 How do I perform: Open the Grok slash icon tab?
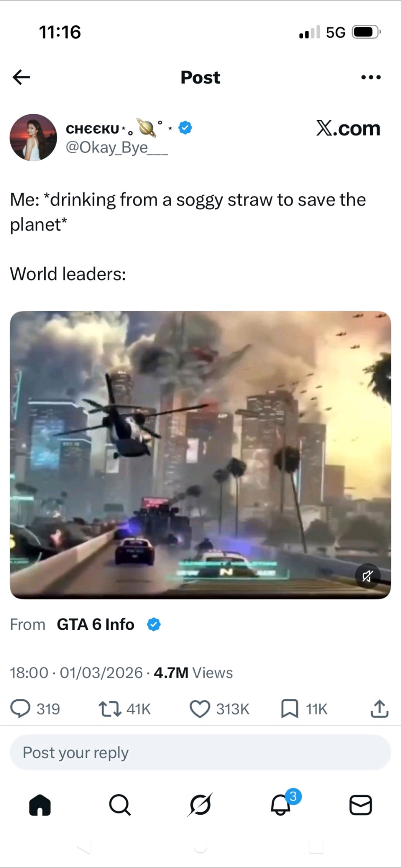tap(200, 806)
